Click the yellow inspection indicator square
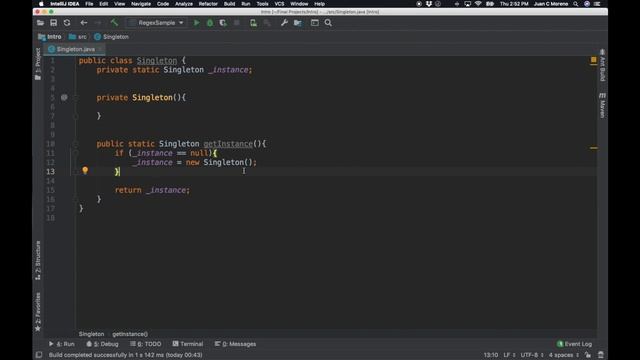This screenshot has height=360, width=640. tap(593, 60)
